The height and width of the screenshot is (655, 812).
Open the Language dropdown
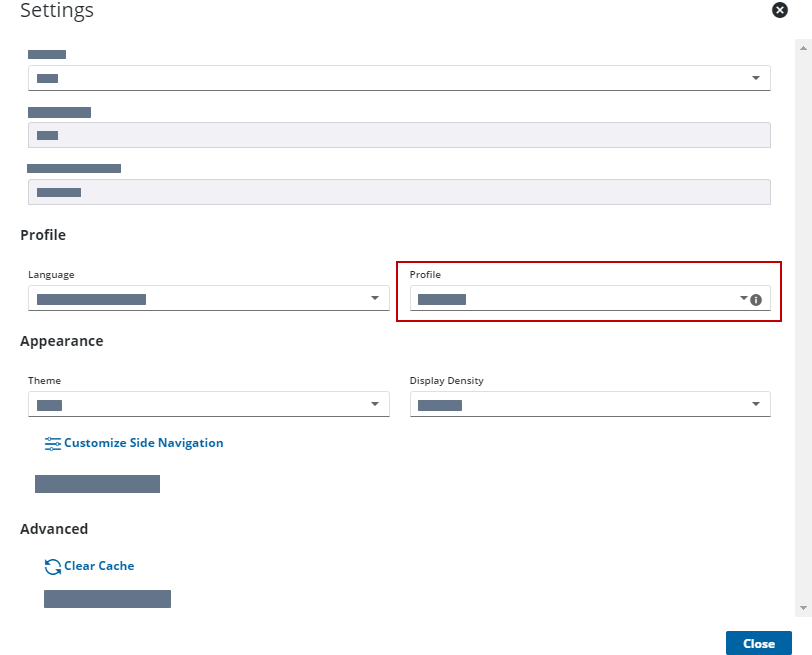(x=208, y=298)
